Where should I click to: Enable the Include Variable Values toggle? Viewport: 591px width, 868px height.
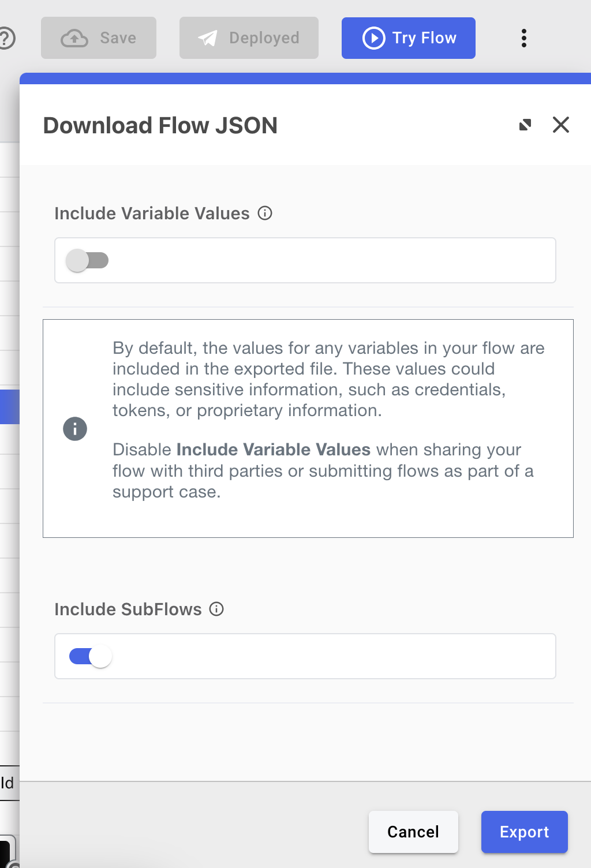click(88, 260)
